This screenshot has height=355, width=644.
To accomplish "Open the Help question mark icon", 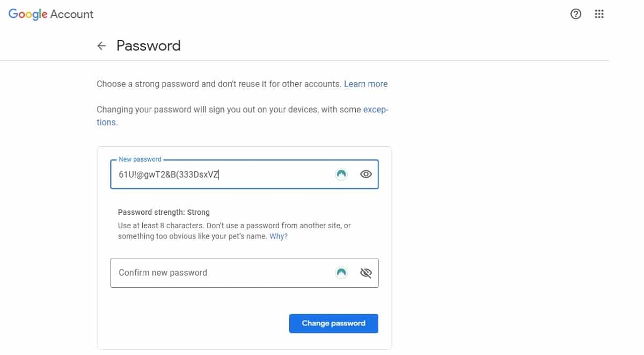I will (x=576, y=15).
